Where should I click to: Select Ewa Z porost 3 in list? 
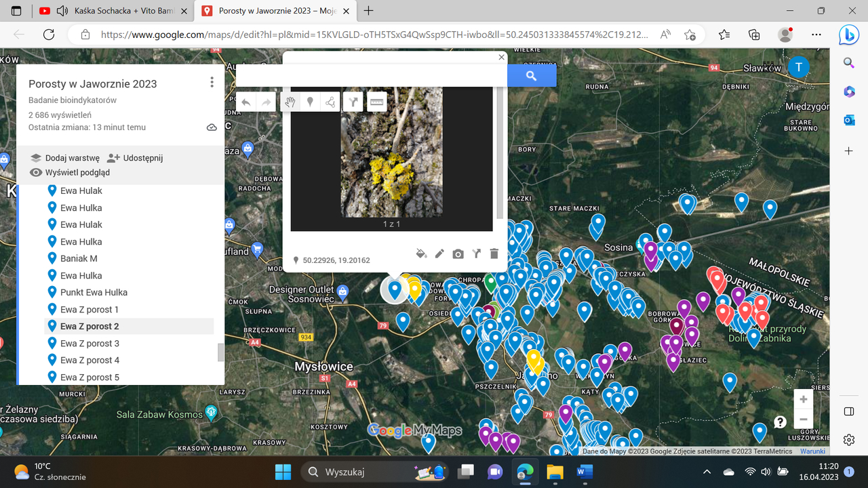[90, 344]
